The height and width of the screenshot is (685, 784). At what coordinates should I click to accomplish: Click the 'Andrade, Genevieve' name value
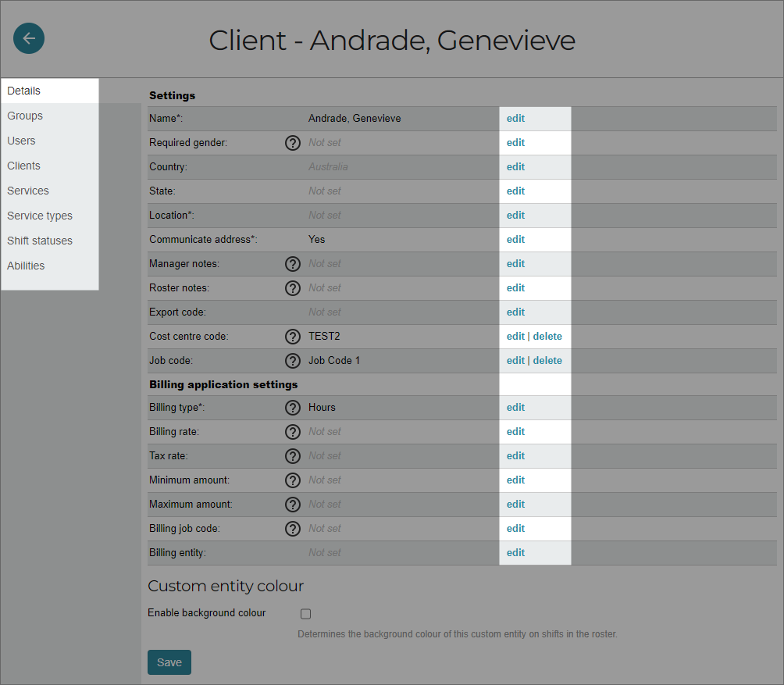click(355, 119)
